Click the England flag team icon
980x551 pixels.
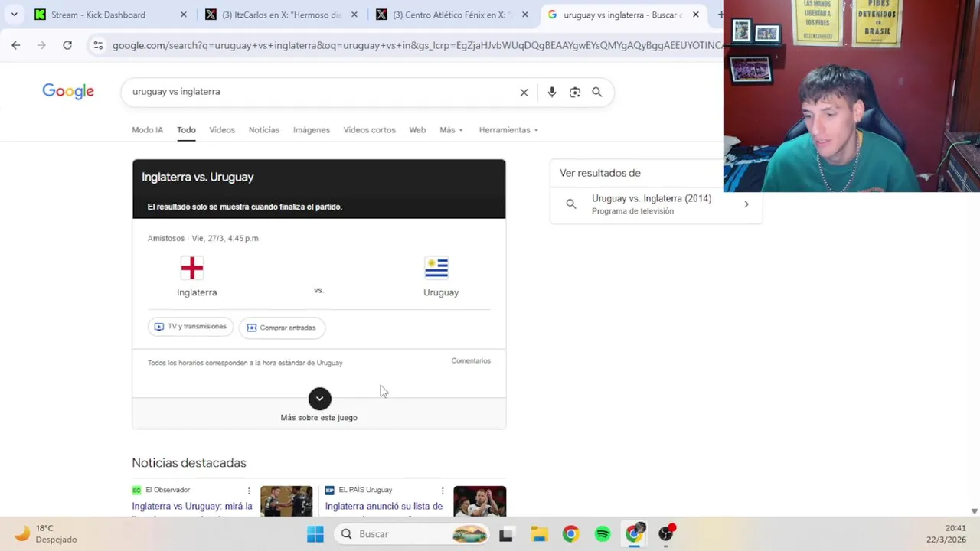click(192, 268)
